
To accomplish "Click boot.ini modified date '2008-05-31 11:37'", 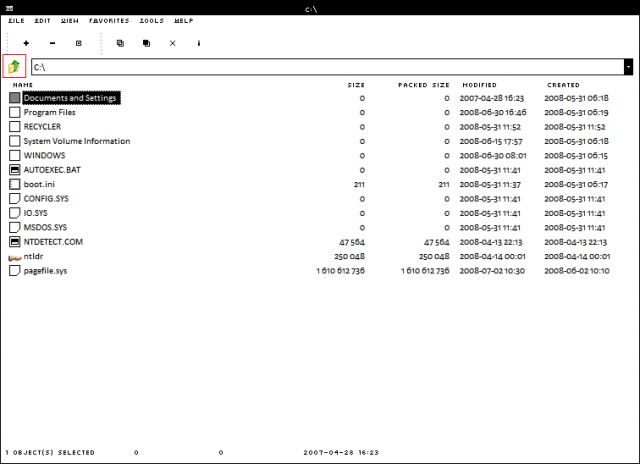I will pyautogui.click(x=490, y=184).
